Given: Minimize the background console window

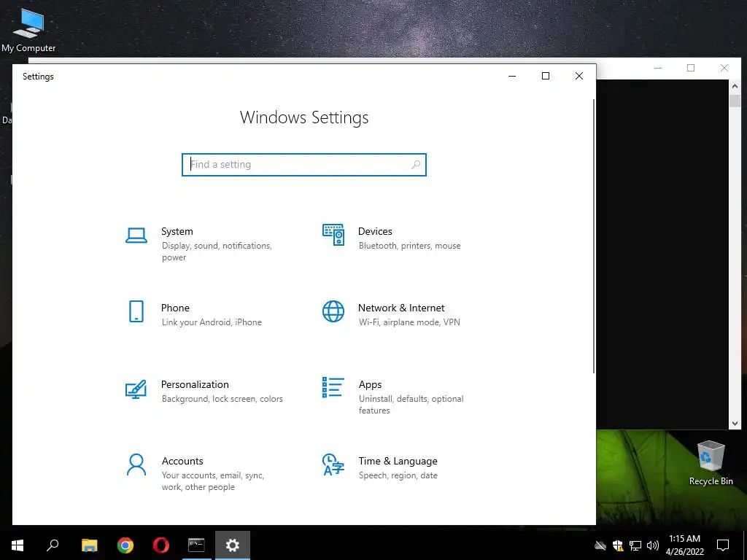Looking at the screenshot, I should pos(658,68).
